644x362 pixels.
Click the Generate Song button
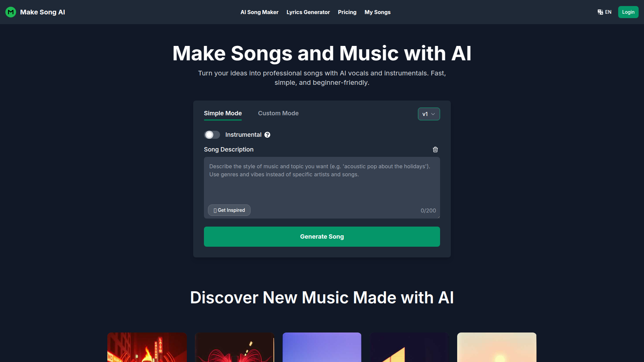(x=322, y=237)
